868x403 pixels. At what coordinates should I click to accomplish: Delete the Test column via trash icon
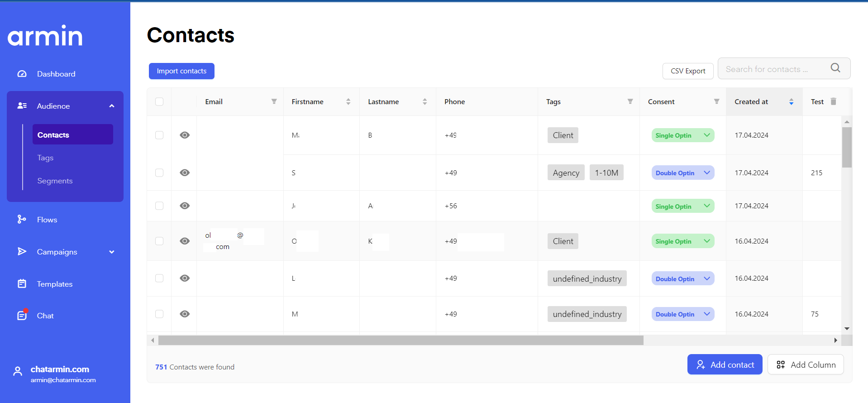coord(833,101)
